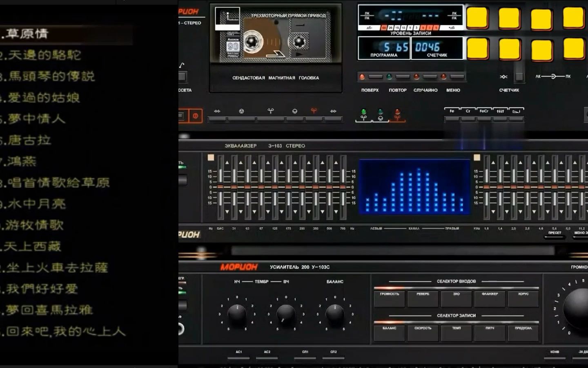Select РЕВЕРБ effect button

click(423, 299)
